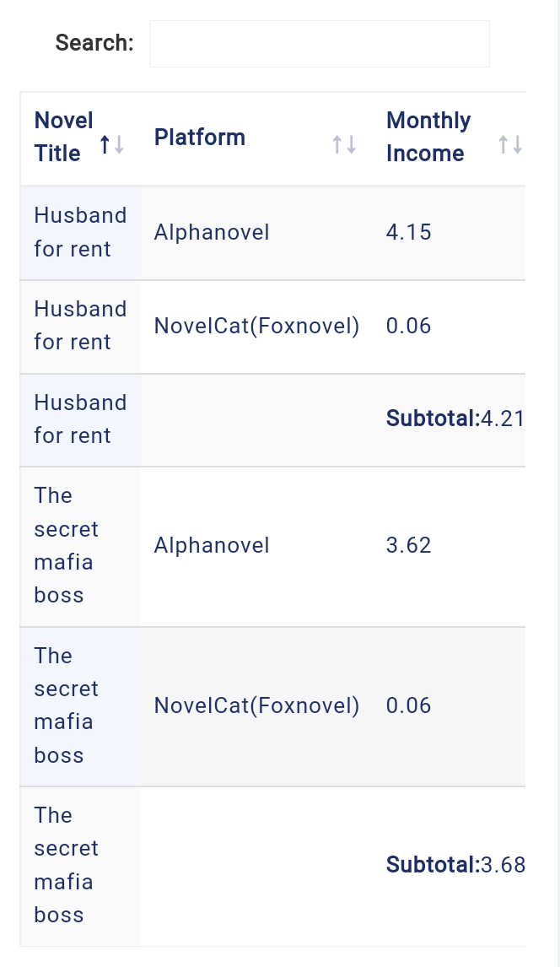560x967 pixels.
Task: Select the 3.62 income cell
Action: pos(450,547)
